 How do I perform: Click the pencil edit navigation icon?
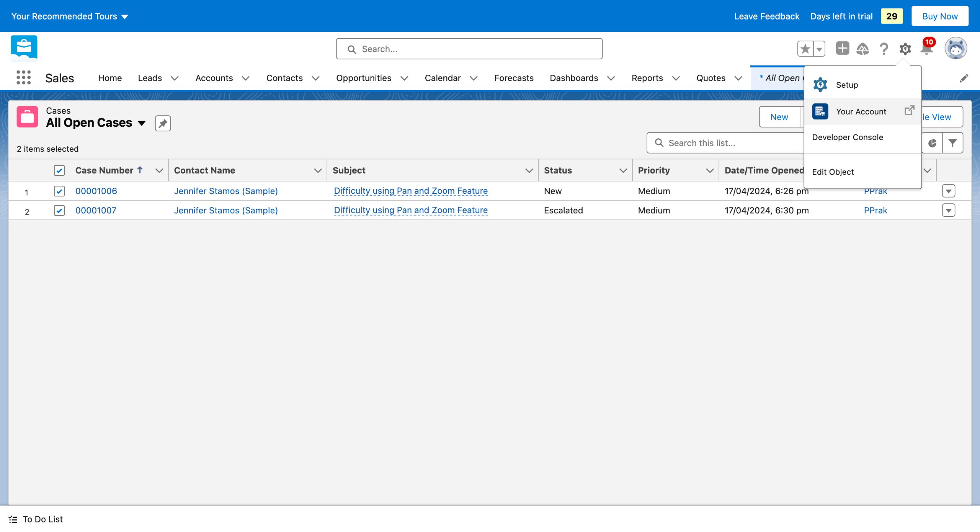coord(964,78)
